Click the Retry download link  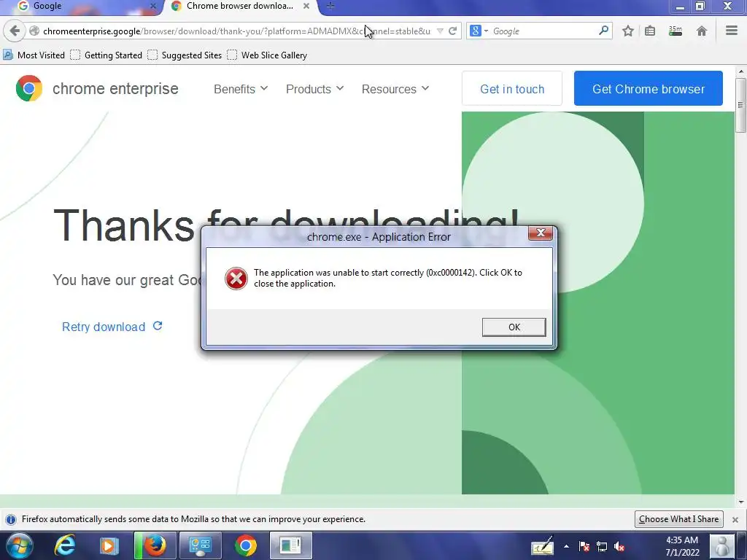point(112,327)
